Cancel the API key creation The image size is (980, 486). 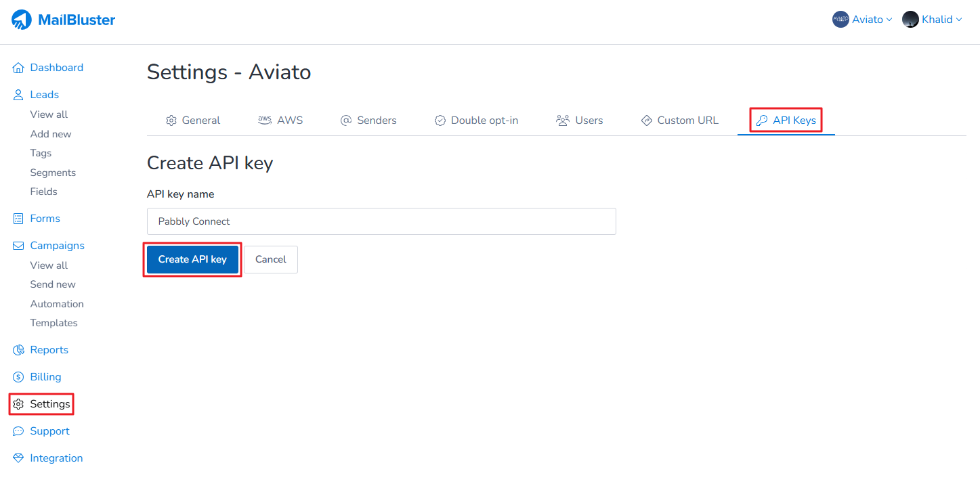[x=271, y=259]
